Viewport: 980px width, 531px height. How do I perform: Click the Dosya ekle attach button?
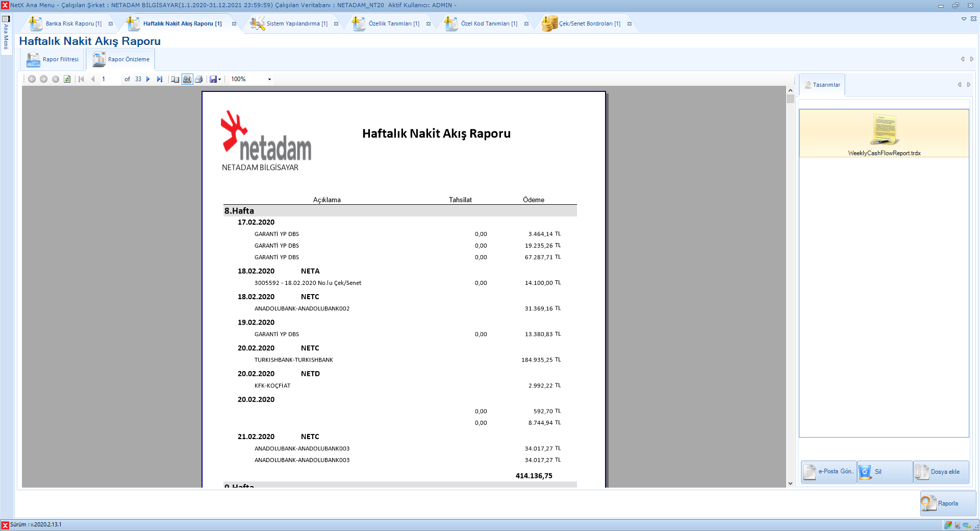[x=941, y=472]
